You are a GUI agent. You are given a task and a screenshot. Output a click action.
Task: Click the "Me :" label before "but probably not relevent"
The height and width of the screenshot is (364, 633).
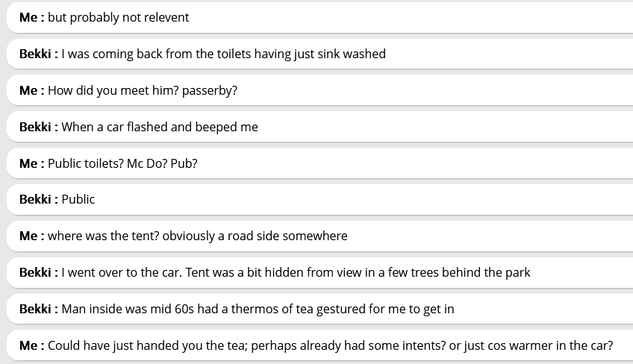pos(31,17)
